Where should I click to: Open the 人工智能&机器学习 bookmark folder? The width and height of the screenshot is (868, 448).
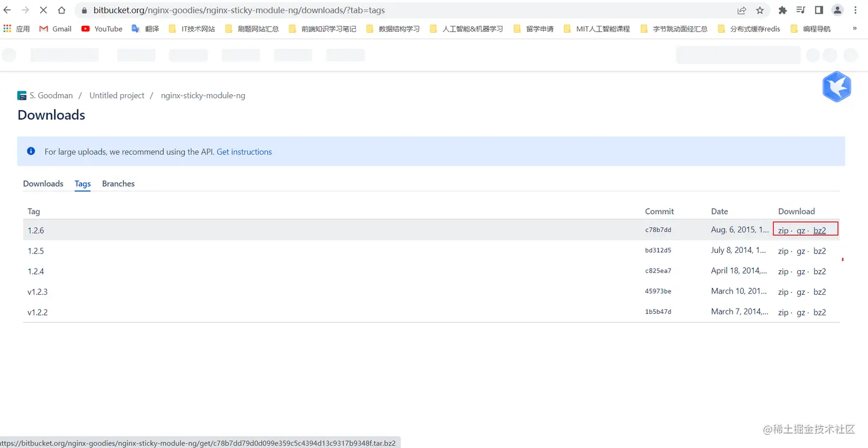[466, 29]
